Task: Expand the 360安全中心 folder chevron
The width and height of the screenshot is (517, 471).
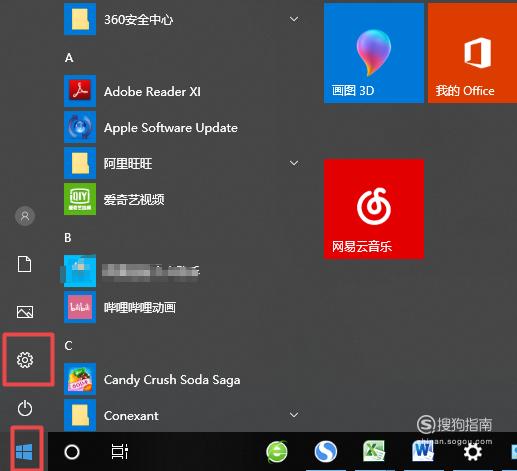Action: tap(294, 19)
